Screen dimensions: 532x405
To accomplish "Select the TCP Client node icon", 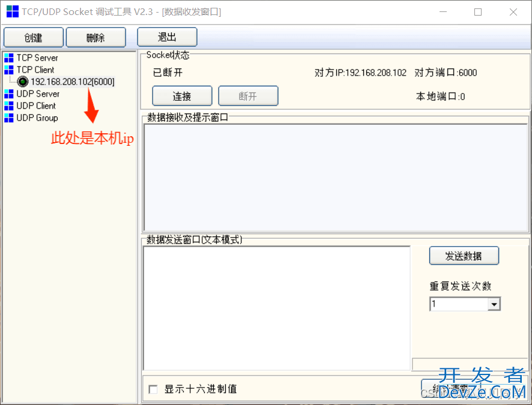I will (x=9, y=70).
